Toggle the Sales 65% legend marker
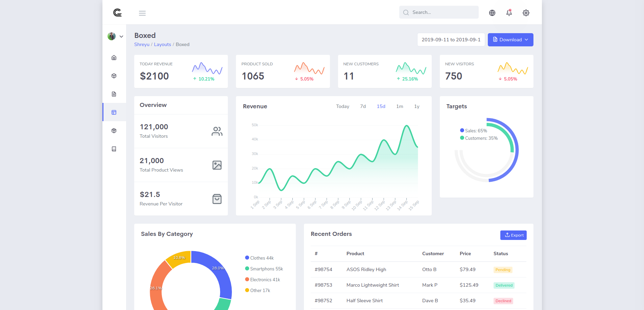 point(462,130)
